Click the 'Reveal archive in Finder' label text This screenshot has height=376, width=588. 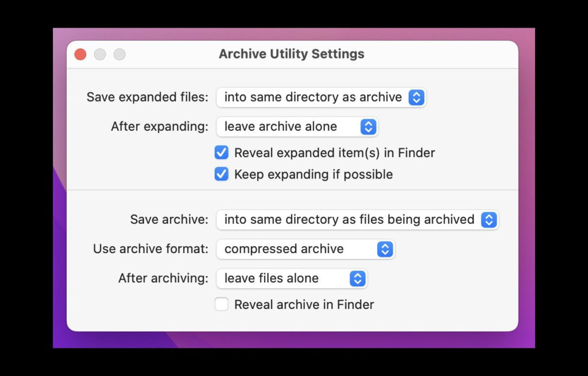[304, 305]
